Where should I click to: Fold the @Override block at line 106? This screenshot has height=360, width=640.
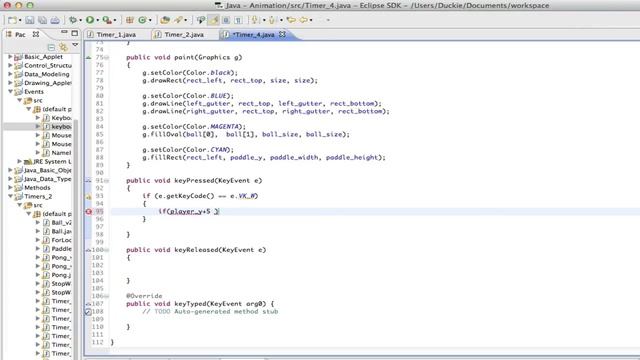[107, 296]
